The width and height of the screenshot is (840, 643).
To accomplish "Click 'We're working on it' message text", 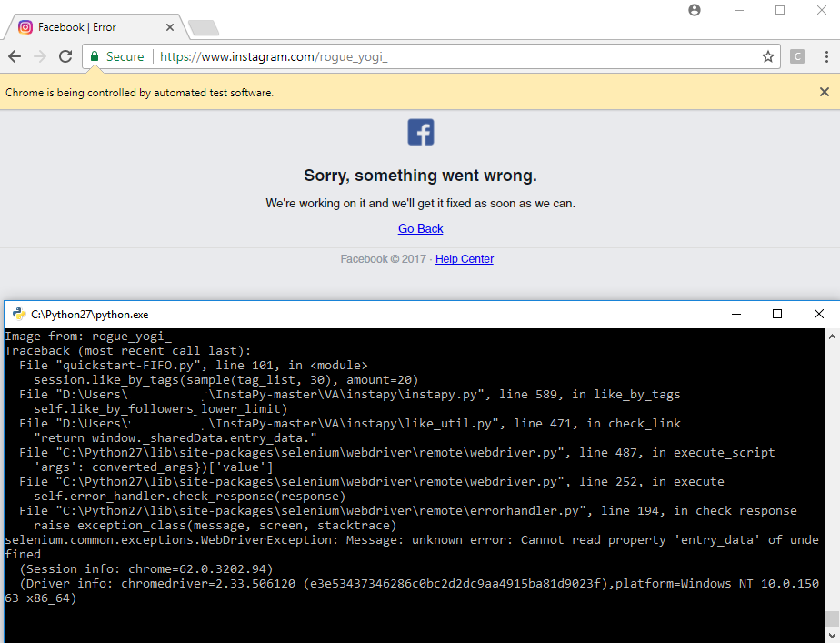I will pos(421,204).
